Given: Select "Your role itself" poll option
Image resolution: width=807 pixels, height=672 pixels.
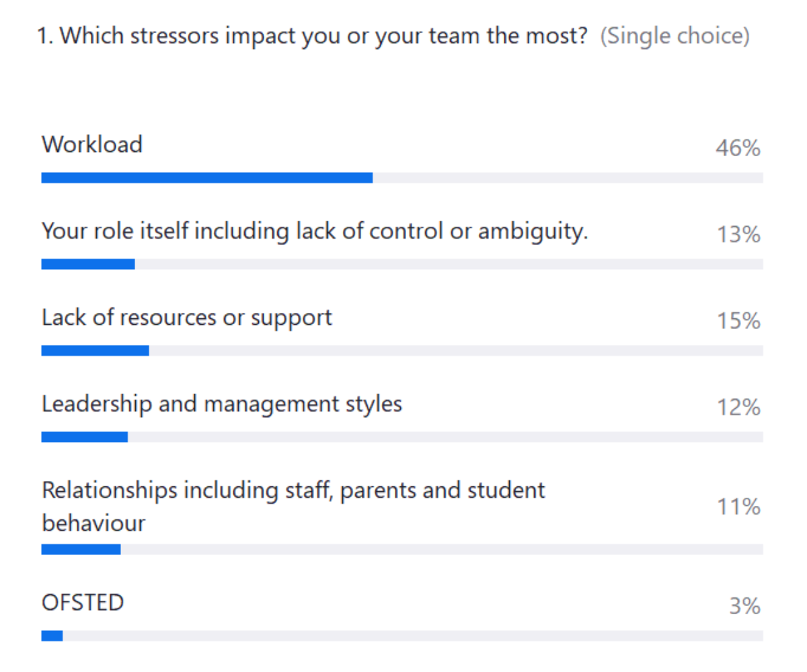Looking at the screenshot, I should [x=315, y=231].
